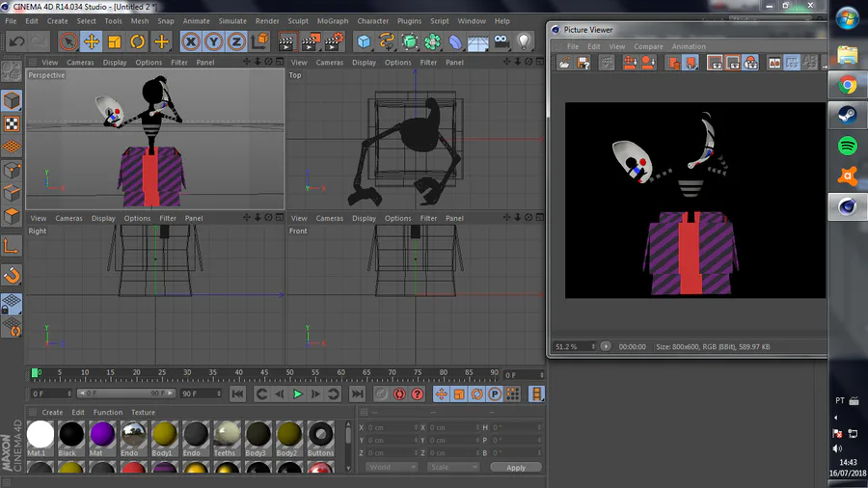
Task: Add a Light object via bulb icon
Action: [x=524, y=41]
